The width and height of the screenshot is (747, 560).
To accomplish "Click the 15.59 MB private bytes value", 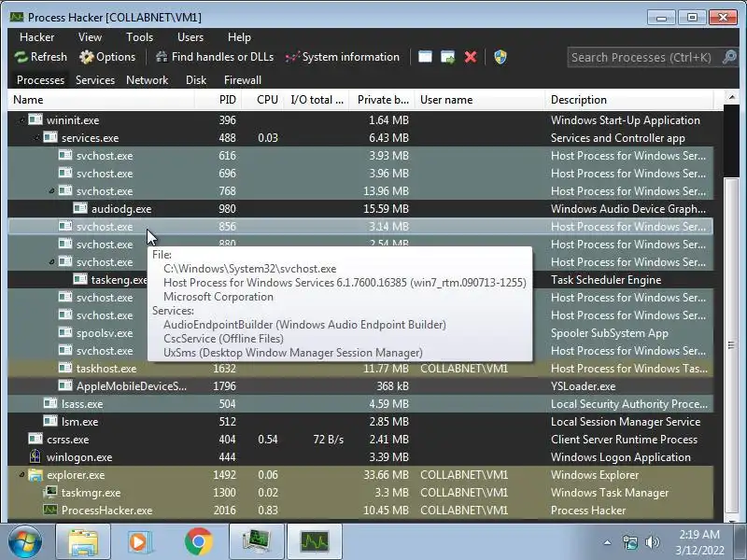I will pos(386,209).
